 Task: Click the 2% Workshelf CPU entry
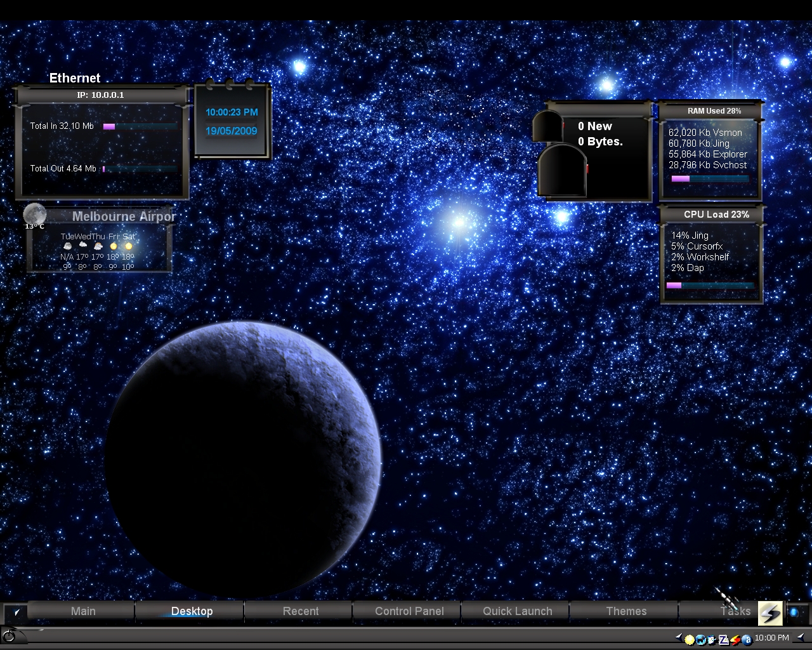click(700, 257)
